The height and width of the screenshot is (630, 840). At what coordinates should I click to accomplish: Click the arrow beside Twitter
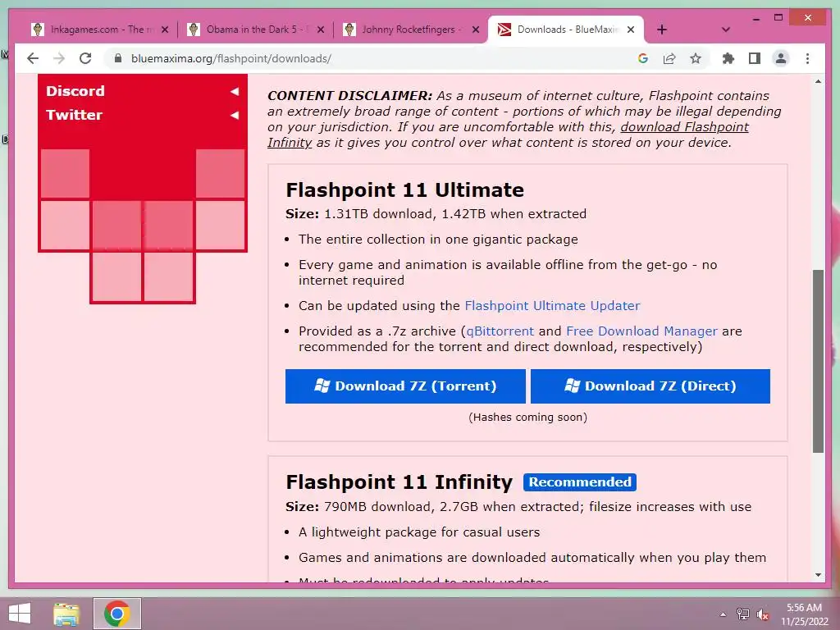tap(234, 115)
